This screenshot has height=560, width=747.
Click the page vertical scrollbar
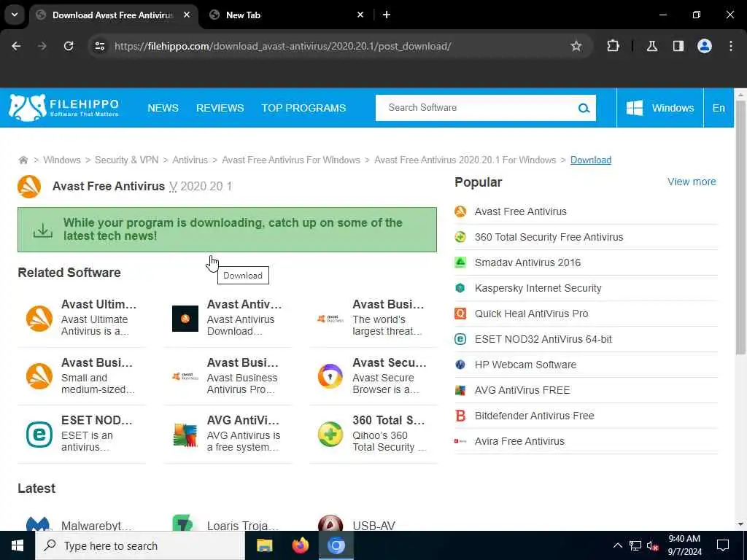[740, 227]
